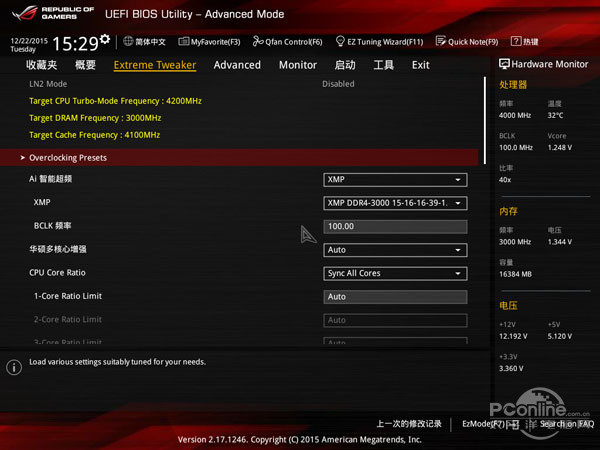
Task: Open the 华硕多核心增强 Auto dropdown
Action: [395, 250]
